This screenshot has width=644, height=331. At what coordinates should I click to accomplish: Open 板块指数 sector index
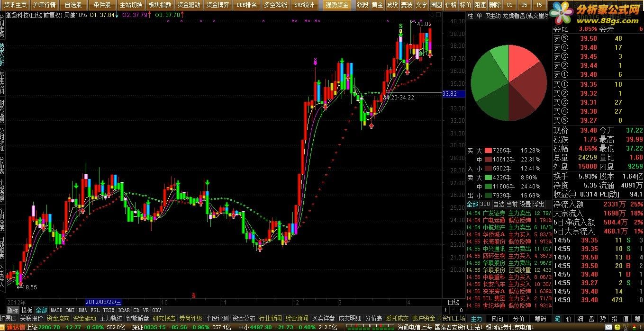point(160,5)
